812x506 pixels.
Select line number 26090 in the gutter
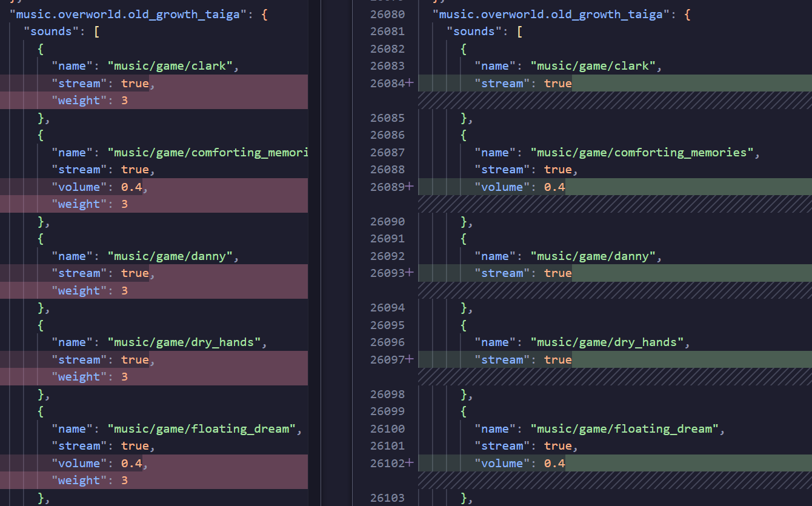click(x=388, y=221)
